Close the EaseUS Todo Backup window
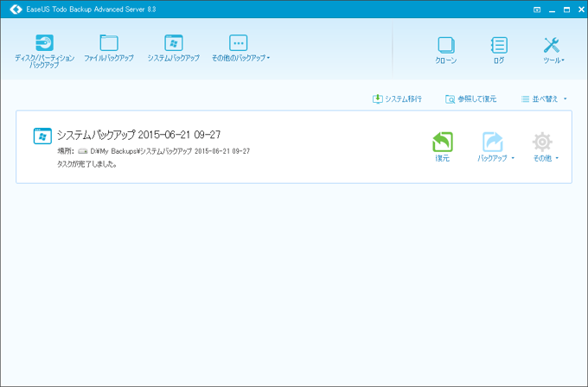Image resolution: width=588 pixels, height=387 pixels. pyautogui.click(x=581, y=10)
